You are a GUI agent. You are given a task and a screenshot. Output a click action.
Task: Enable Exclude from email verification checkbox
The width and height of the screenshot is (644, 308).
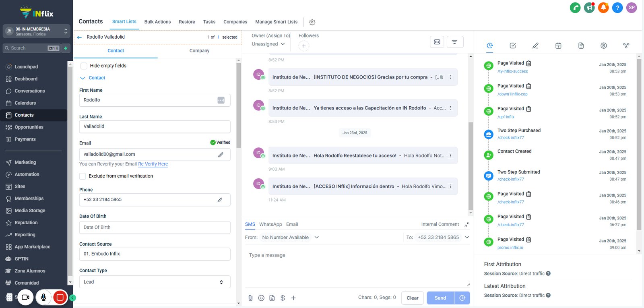point(83,176)
